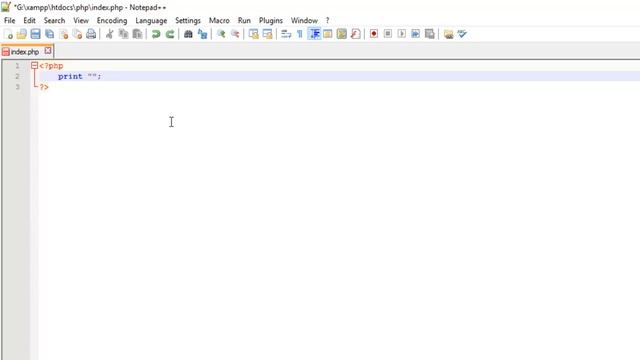Save all open files
The height and width of the screenshot is (360, 640).
click(49, 34)
